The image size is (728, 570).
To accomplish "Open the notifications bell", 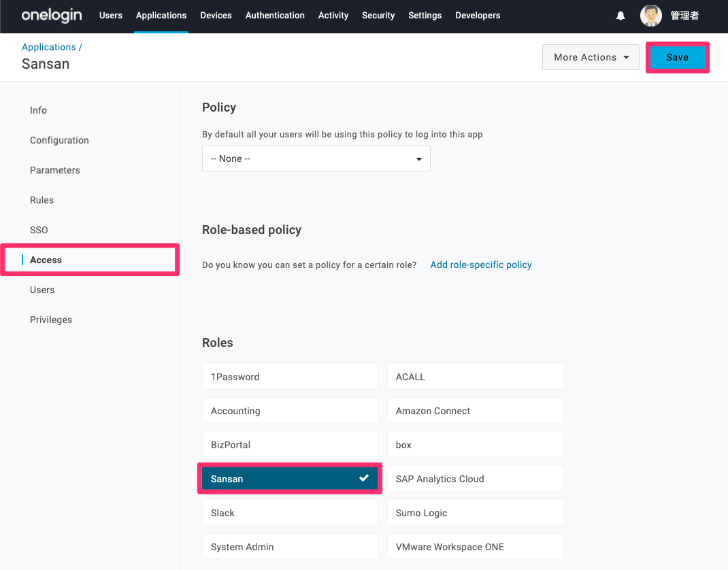I will (621, 16).
